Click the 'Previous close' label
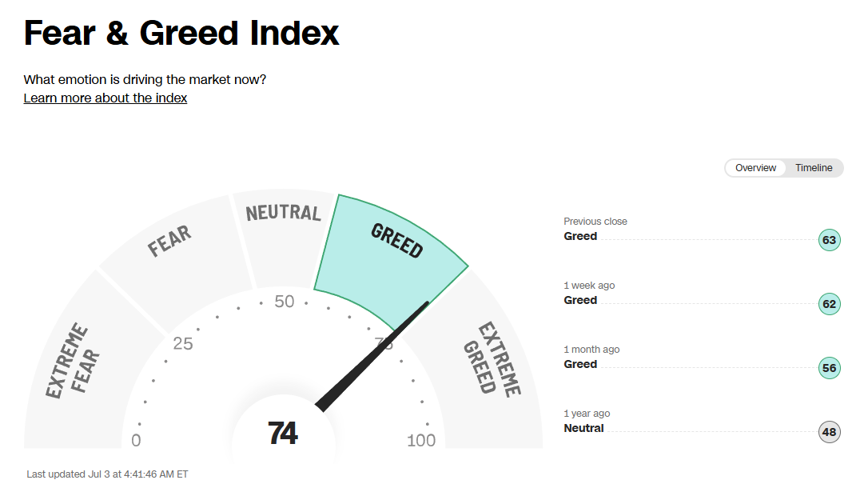The width and height of the screenshot is (868, 500). coord(595,221)
